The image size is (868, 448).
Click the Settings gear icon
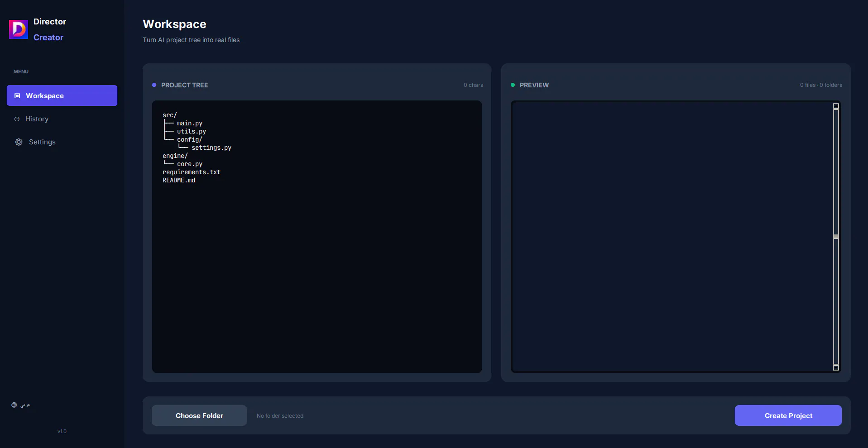19,142
